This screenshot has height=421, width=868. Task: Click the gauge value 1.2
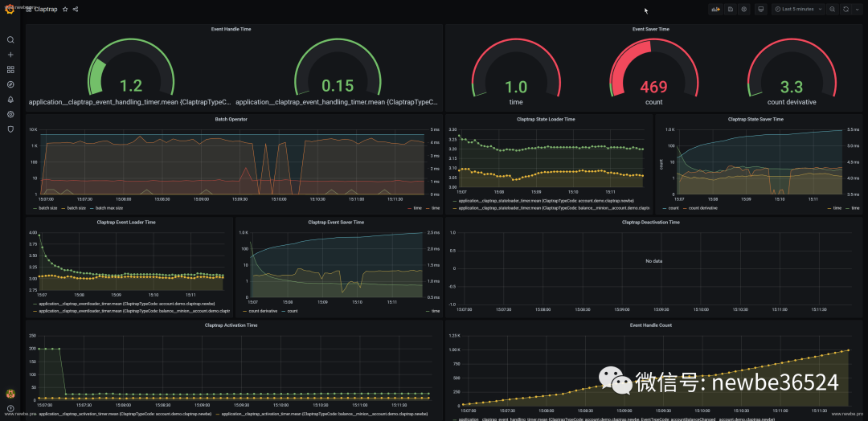coord(131,86)
